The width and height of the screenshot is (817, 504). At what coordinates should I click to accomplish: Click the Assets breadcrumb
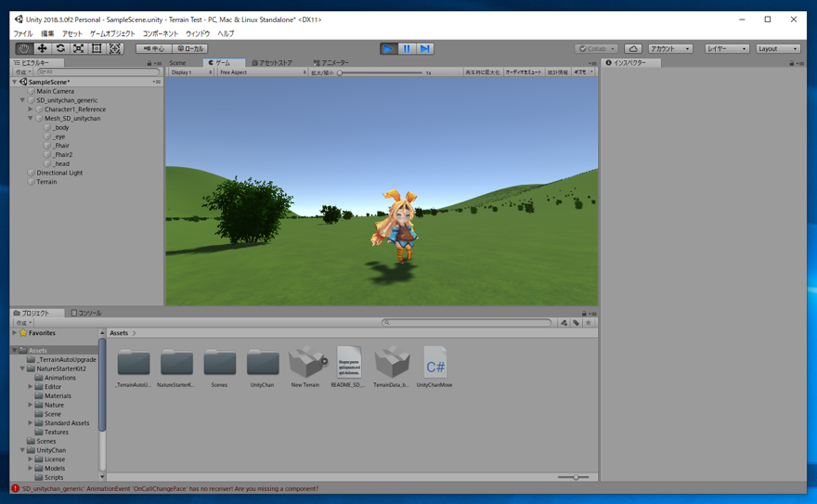119,332
